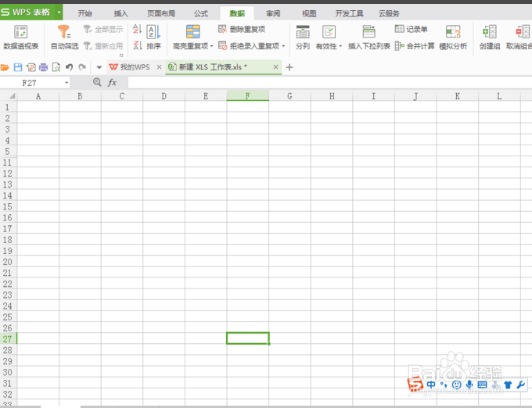Viewport: 532px width, 408px height.
Task: Select column L header
Action: (x=499, y=96)
